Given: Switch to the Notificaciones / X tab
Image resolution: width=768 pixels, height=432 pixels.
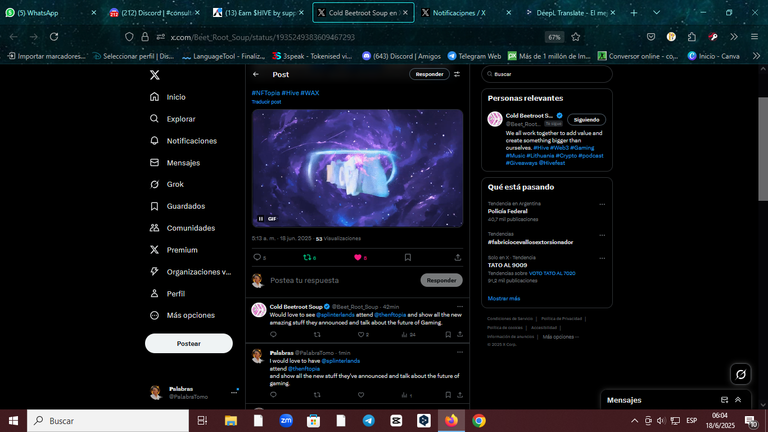Looking at the screenshot, I should coord(468,13).
